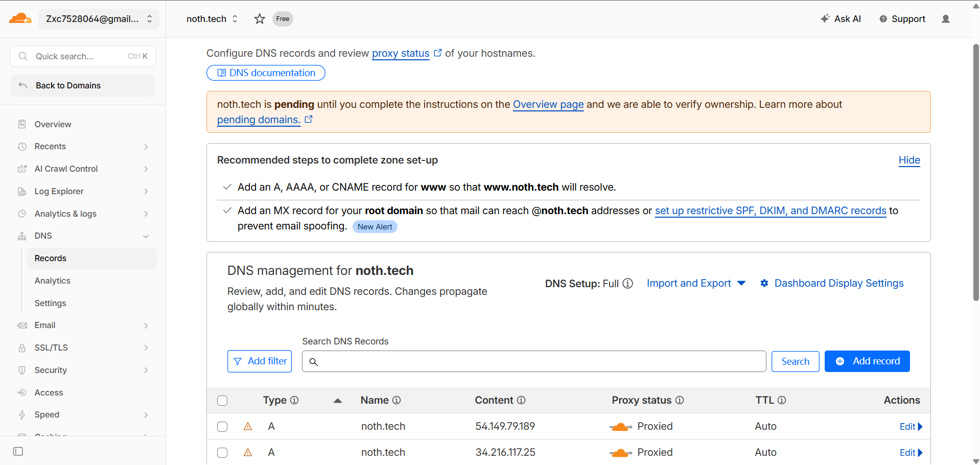The height and width of the screenshot is (465, 980).
Task: Toggle the select-all records checkbox
Action: point(222,401)
